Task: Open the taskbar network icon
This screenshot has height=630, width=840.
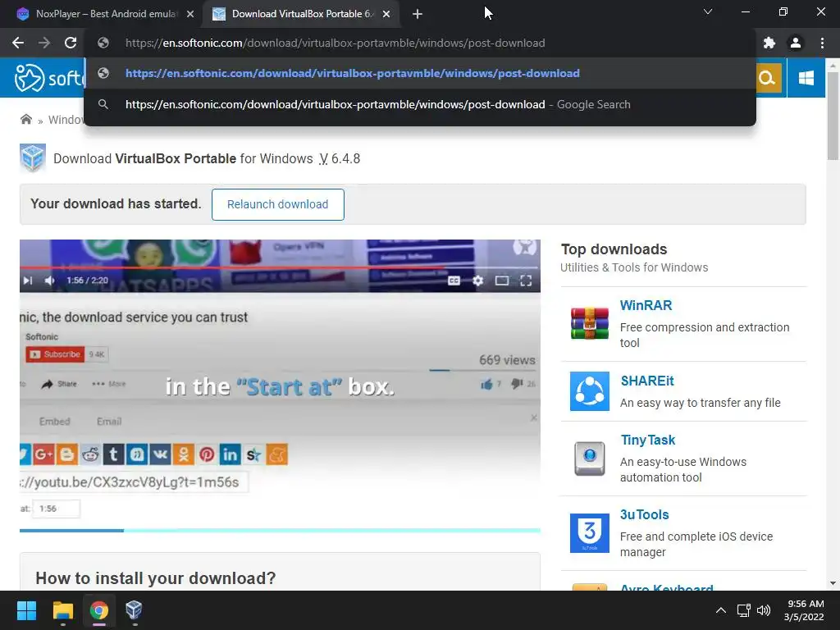Action: 743,610
